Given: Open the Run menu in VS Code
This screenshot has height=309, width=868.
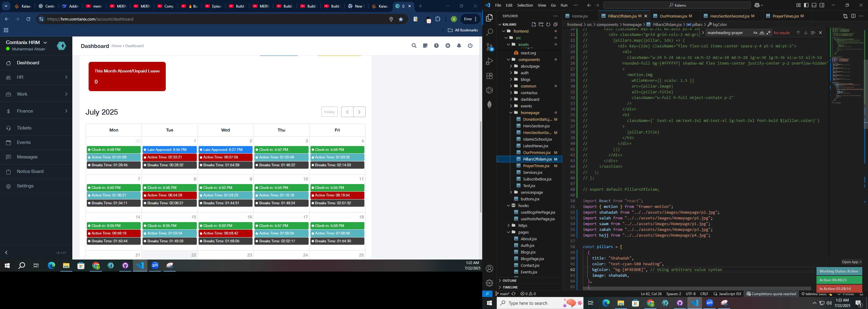Looking at the screenshot, I should (x=564, y=5).
